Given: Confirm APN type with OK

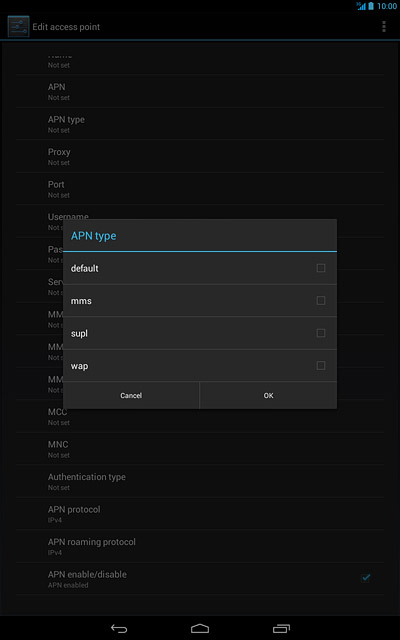Looking at the screenshot, I should (268, 396).
